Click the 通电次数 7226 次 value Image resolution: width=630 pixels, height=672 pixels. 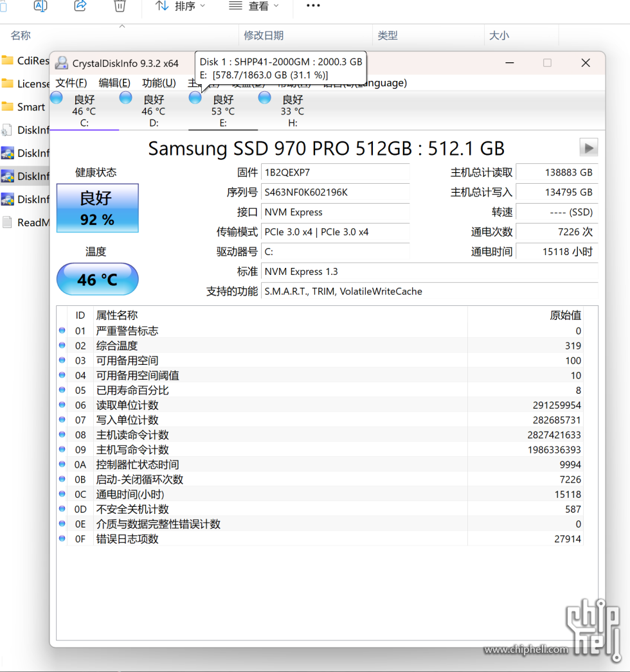pyautogui.click(x=557, y=232)
